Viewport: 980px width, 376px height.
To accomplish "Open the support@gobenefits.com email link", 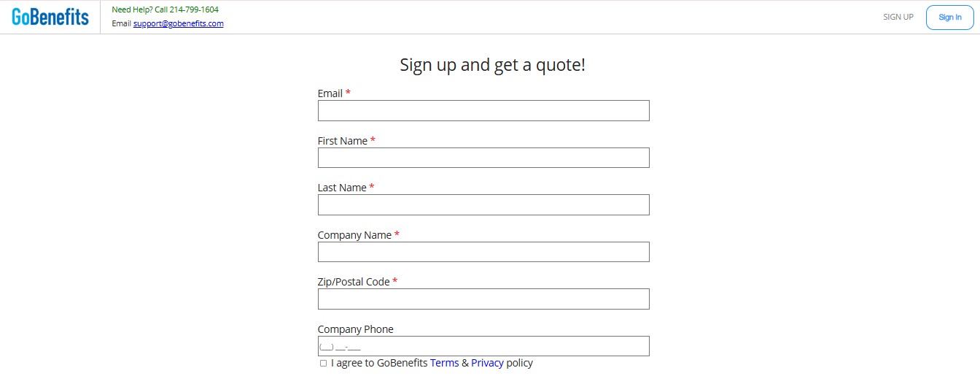I will pyautogui.click(x=178, y=23).
